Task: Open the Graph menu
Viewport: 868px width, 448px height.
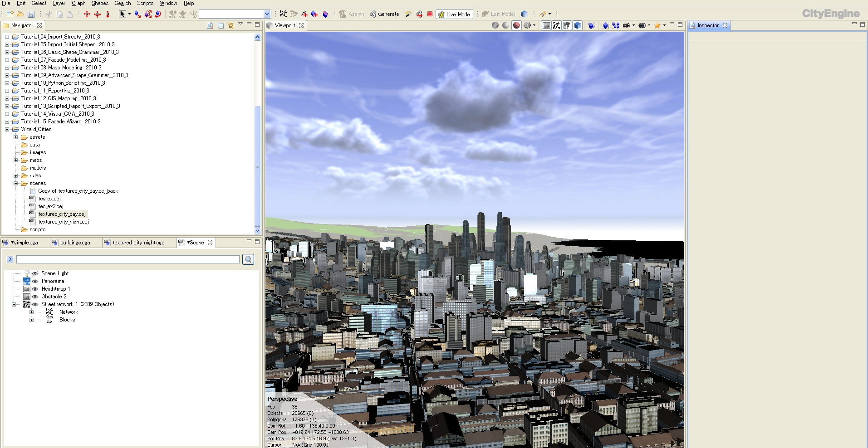Action: tap(78, 3)
